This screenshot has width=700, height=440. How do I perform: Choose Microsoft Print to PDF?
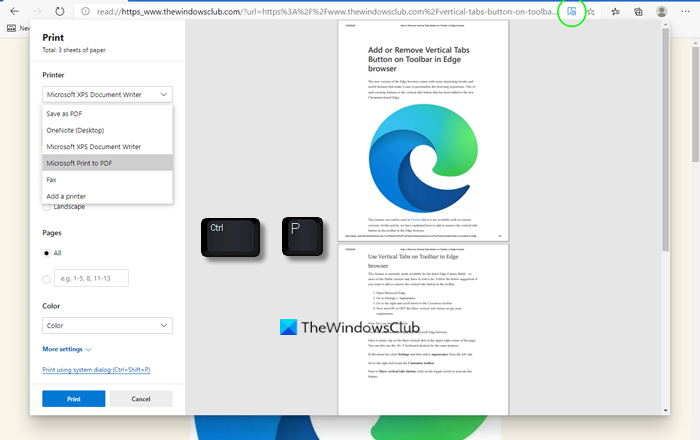point(107,163)
